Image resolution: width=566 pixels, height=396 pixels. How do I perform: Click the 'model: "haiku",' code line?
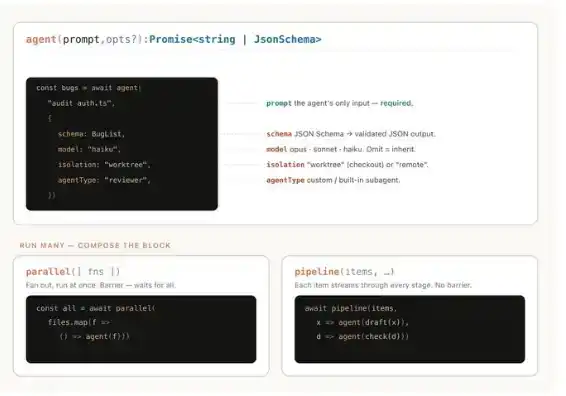(x=89, y=149)
